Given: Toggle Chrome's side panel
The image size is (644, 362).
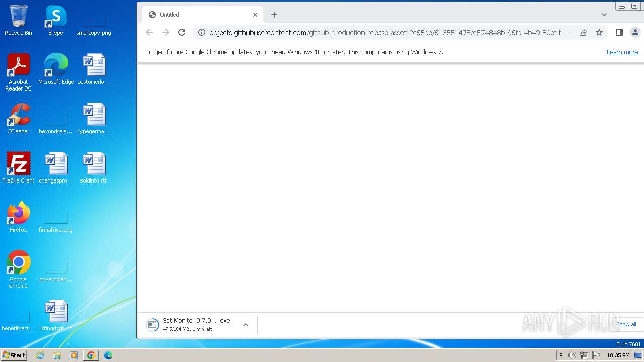Looking at the screenshot, I should (x=619, y=32).
